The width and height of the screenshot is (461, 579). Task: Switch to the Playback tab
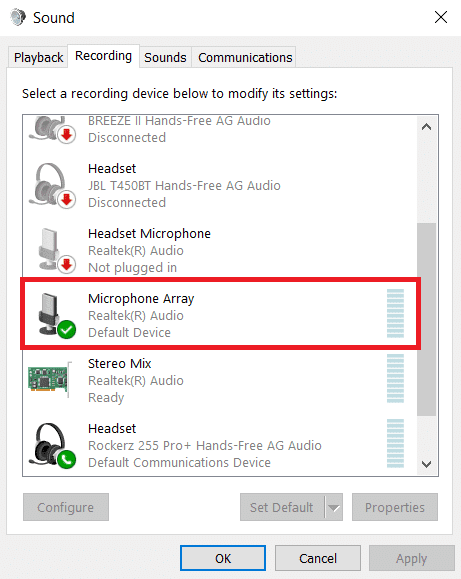point(38,58)
